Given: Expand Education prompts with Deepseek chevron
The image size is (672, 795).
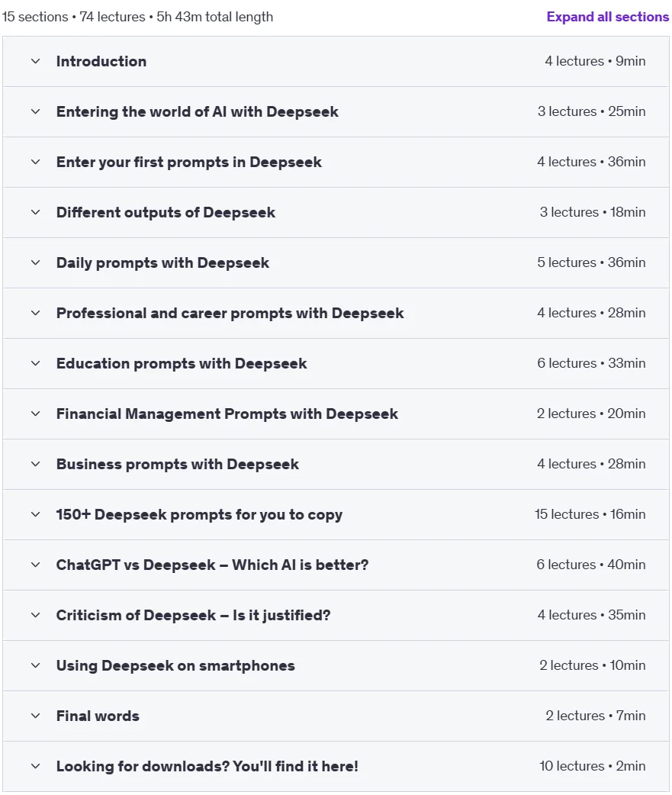Looking at the screenshot, I should pos(36,363).
